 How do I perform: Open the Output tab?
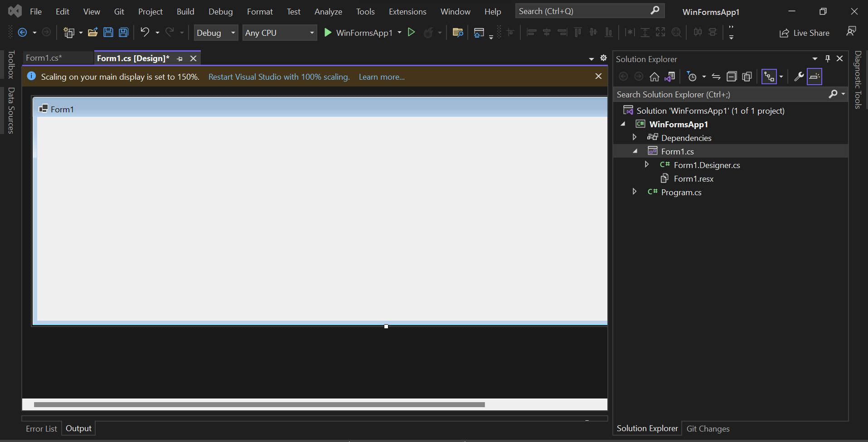tap(78, 428)
